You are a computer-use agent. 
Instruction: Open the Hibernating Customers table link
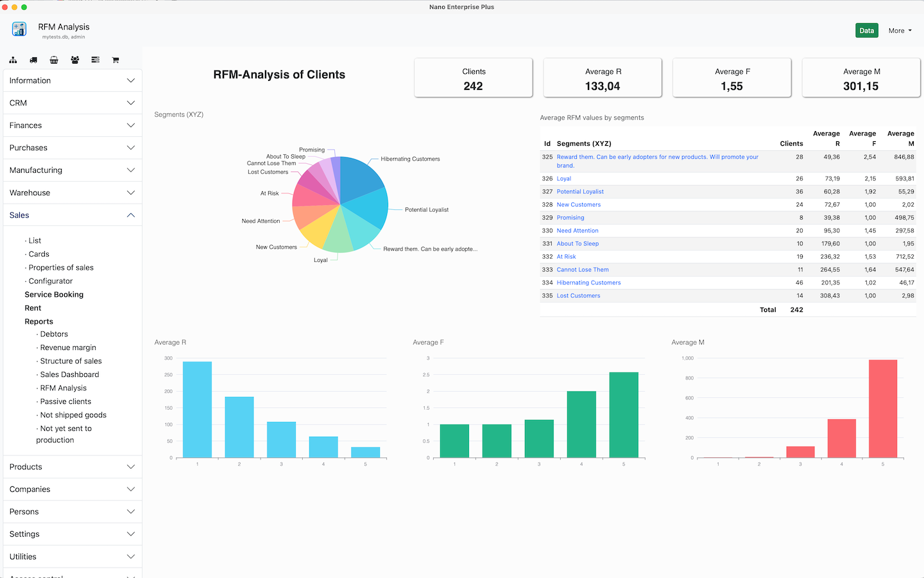tap(588, 283)
